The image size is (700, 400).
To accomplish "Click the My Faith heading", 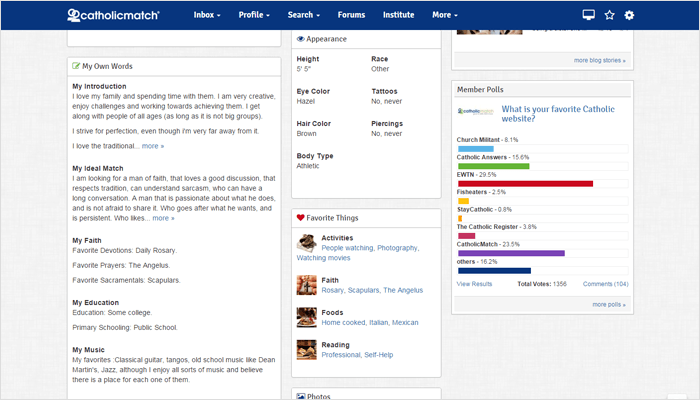I will [87, 241].
